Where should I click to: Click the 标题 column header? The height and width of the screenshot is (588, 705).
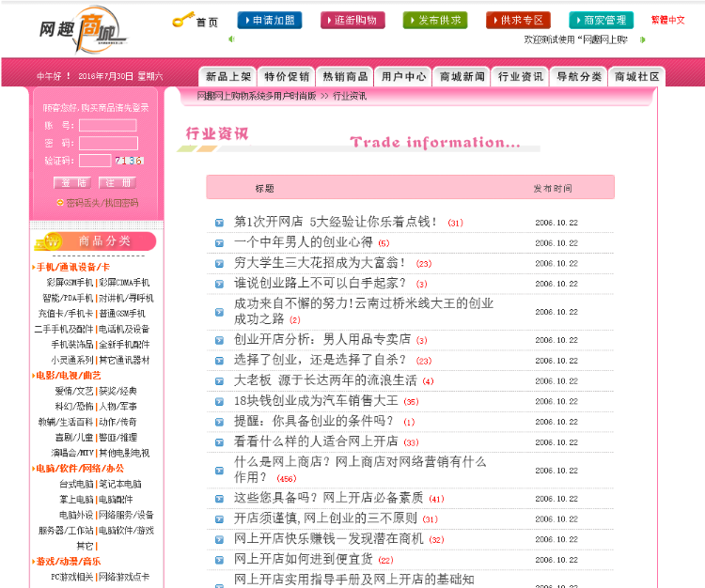264,189
